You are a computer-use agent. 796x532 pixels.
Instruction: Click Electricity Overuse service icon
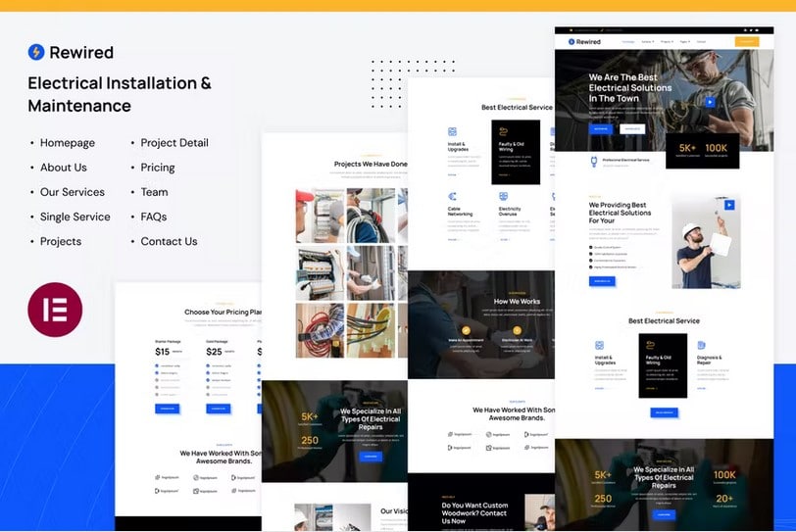(503, 196)
